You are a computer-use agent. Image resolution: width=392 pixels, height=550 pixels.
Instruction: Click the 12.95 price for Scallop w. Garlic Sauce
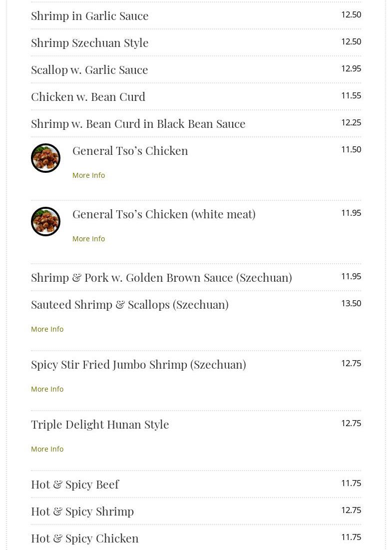coord(351,68)
